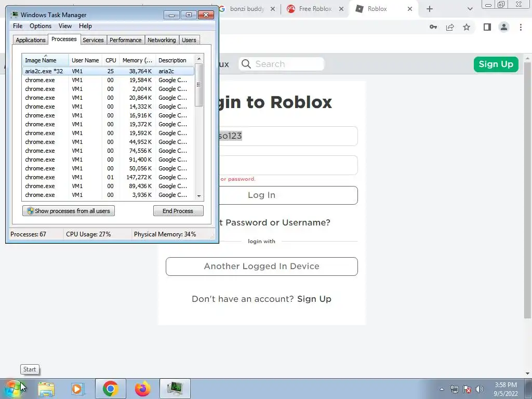Open a new Chrome tab with plus
Image resolution: width=532 pixels, height=399 pixels.
[x=430, y=9]
